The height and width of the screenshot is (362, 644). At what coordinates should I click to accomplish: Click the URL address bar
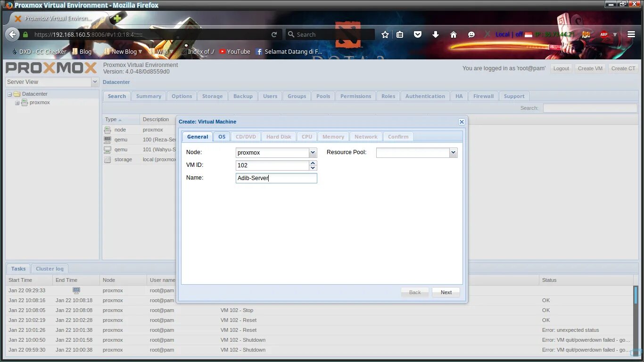coord(151,34)
